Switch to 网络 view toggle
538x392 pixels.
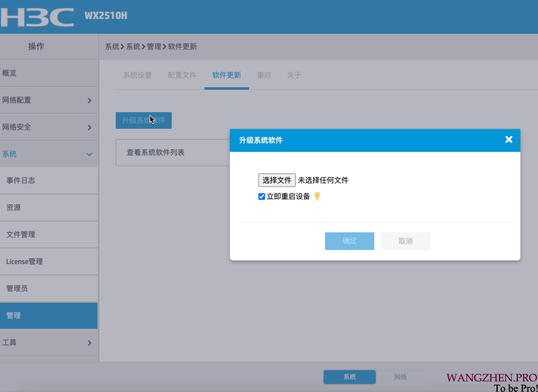coord(400,377)
